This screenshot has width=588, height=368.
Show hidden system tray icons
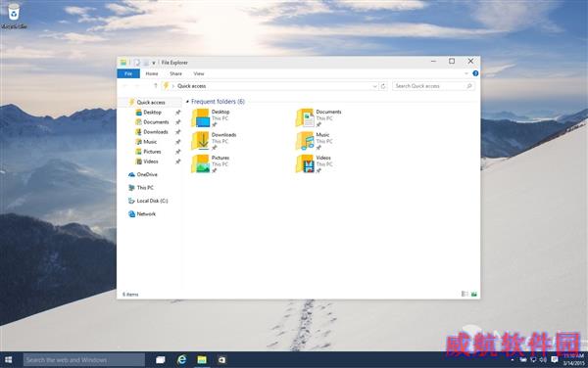coord(513,360)
